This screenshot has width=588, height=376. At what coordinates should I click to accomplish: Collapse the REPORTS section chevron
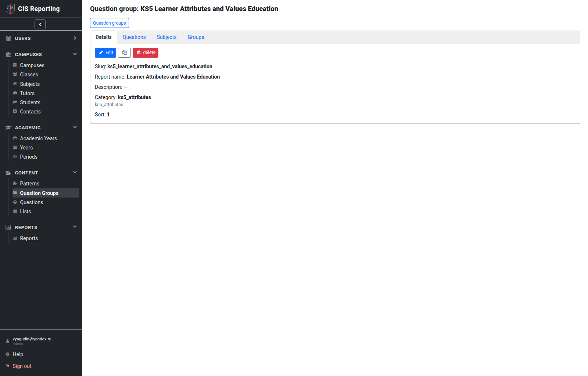[x=75, y=227]
